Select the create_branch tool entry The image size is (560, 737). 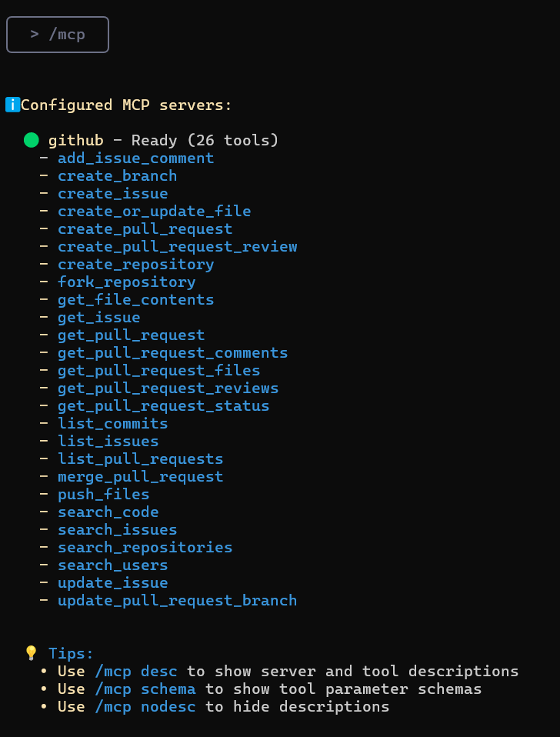pyautogui.click(x=118, y=176)
